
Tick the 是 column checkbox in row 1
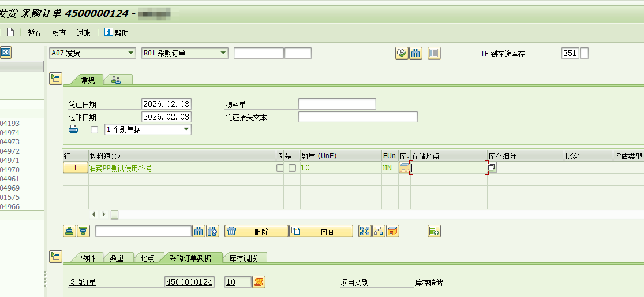pyautogui.click(x=293, y=168)
